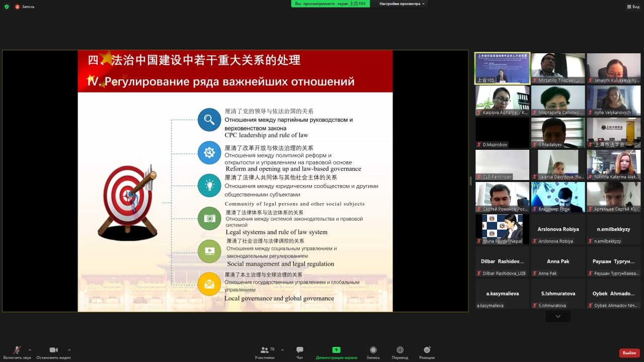
Task: Select a.kasymalieva participant tile
Action: point(503,293)
